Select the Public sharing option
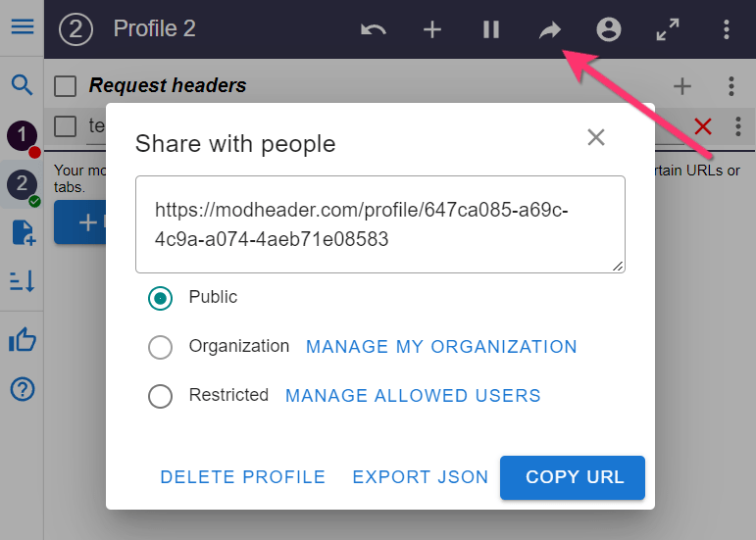This screenshot has height=540, width=756. tap(160, 298)
